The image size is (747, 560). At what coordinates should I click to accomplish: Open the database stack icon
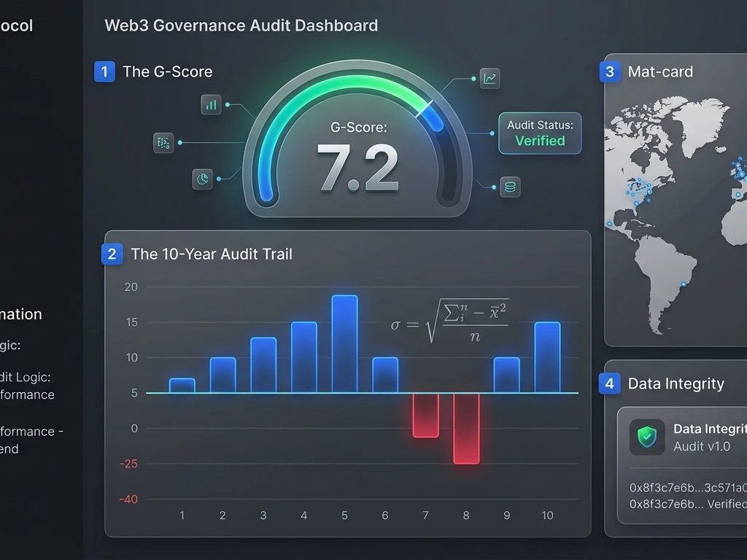point(510,187)
